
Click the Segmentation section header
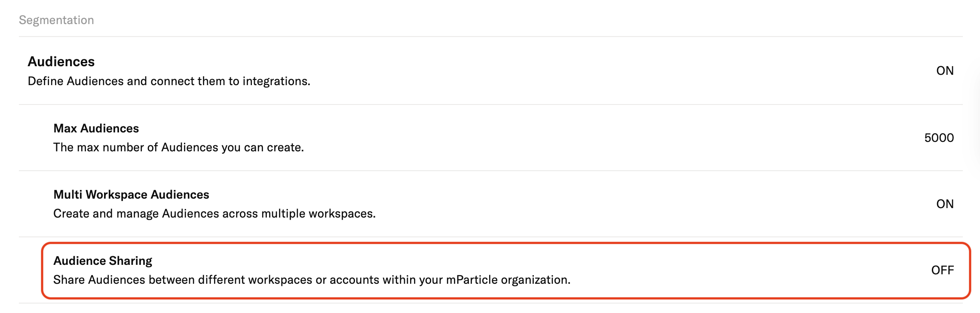pyautogui.click(x=56, y=20)
